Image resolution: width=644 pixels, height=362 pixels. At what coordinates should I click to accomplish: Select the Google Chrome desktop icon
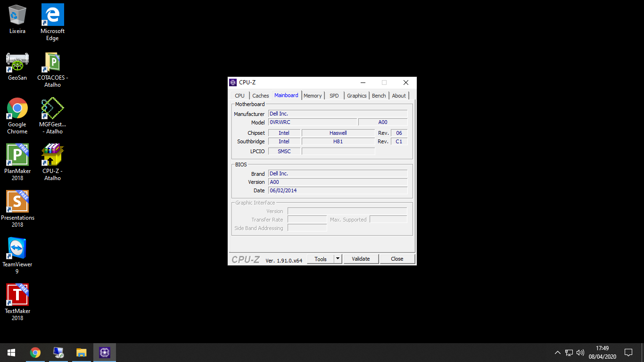click(x=17, y=116)
